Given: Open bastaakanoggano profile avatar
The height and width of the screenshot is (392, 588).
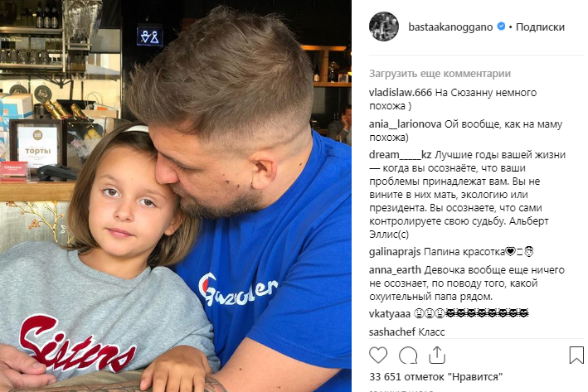Looking at the screenshot, I should 384,27.
